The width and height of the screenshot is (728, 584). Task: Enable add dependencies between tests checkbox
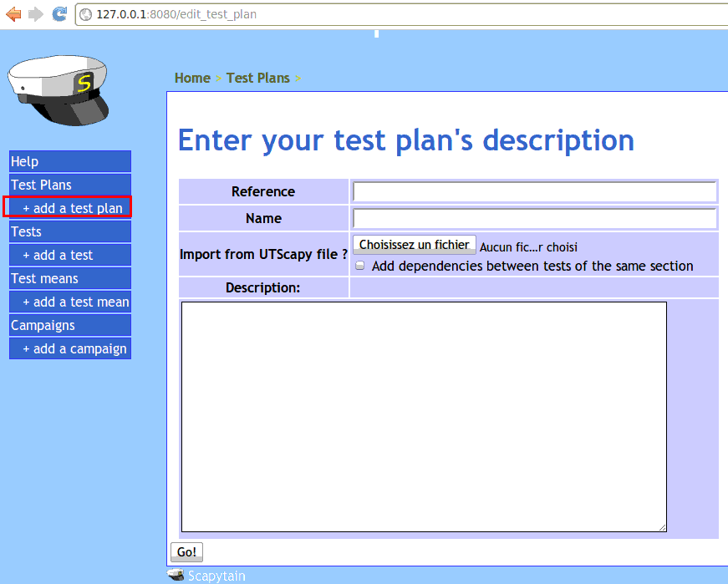coord(360,266)
